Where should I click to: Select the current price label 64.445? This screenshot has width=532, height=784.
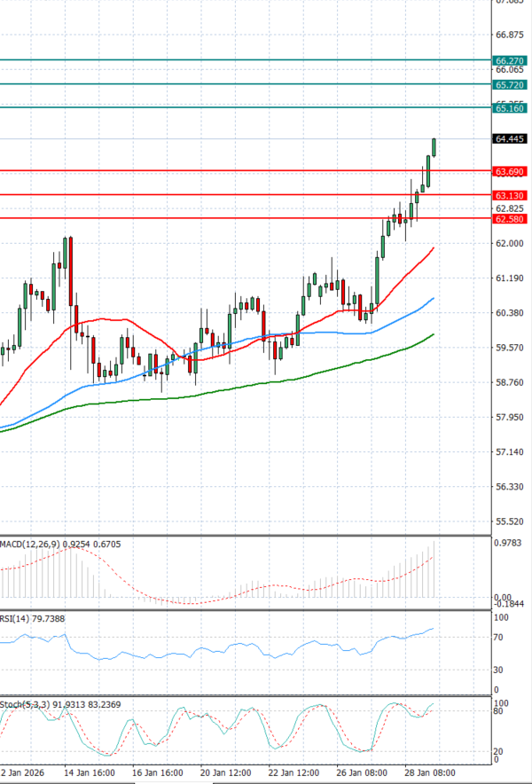click(511, 139)
